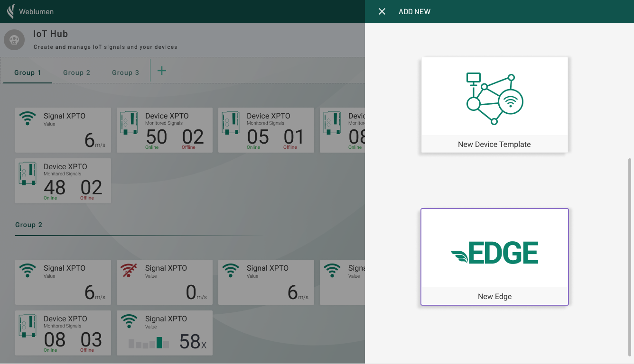Click the "58x" signal value

tap(193, 342)
